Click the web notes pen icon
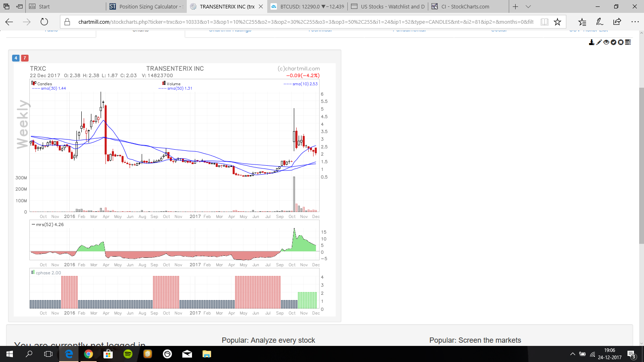The height and width of the screenshot is (362, 644). pyautogui.click(x=600, y=22)
